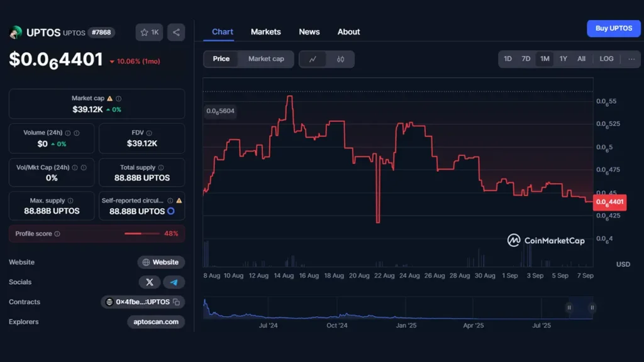Select the Market cap toggle

tap(266, 59)
